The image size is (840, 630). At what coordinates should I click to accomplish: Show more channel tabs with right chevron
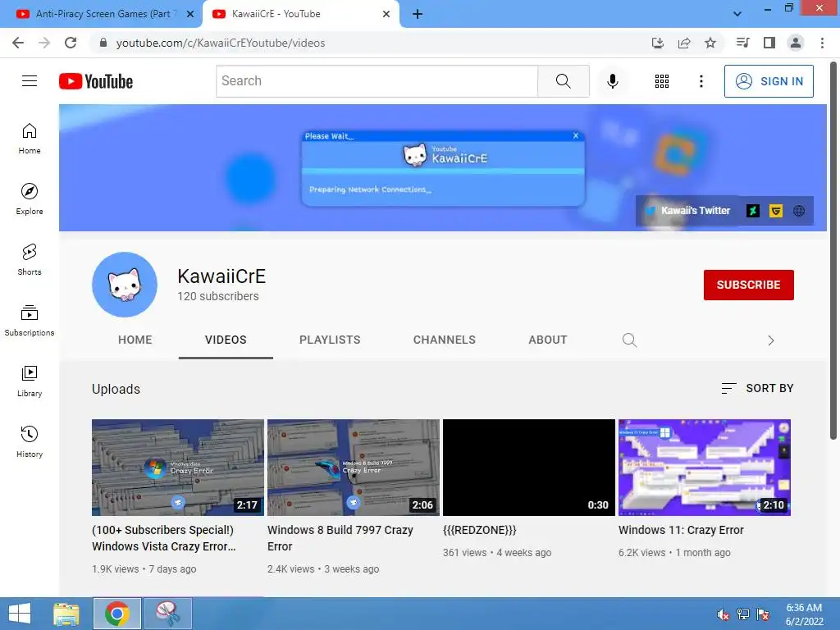[770, 340]
